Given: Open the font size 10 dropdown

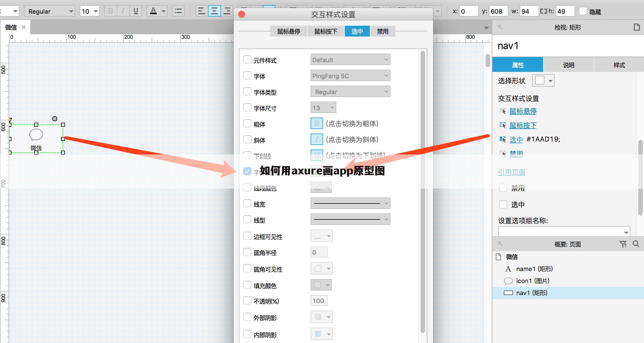Looking at the screenshot, I should tap(89, 11).
